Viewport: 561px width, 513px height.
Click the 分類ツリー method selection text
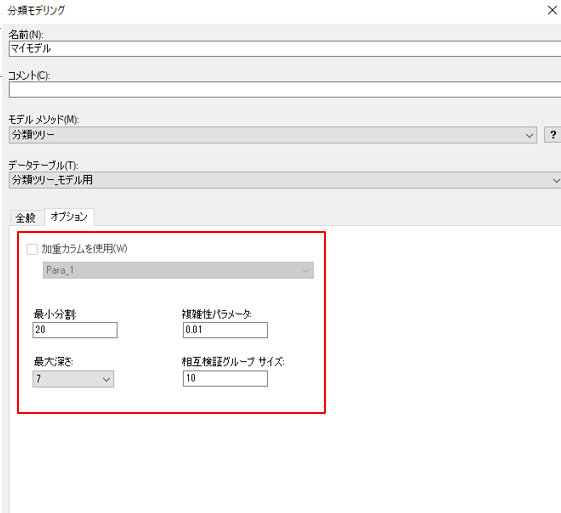pos(33,135)
